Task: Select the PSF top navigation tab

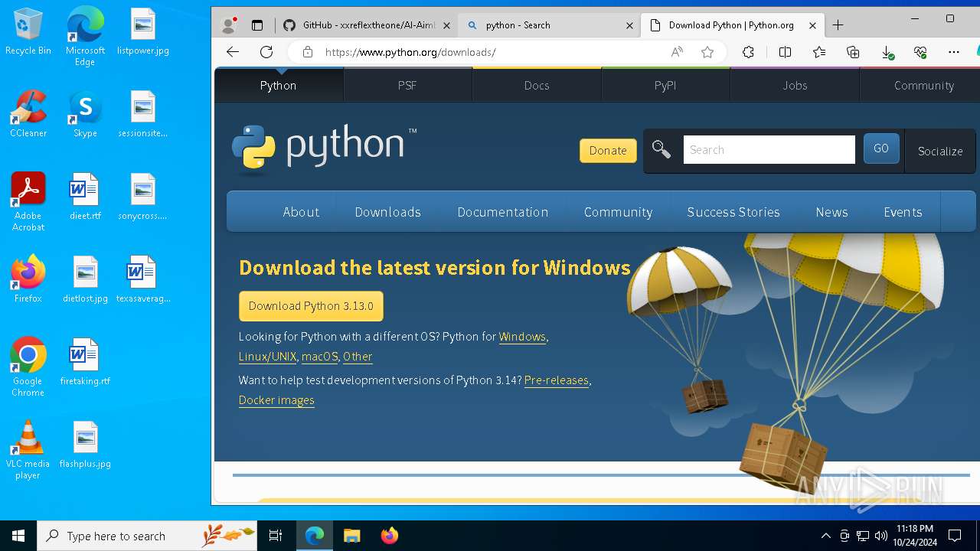Action: click(x=407, y=85)
